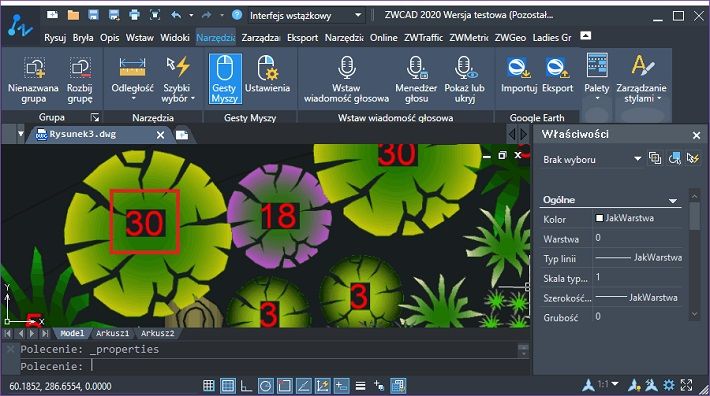710x396 pixels.
Task: Click the annotation scale icon left of 1:1
Action: pos(588,385)
